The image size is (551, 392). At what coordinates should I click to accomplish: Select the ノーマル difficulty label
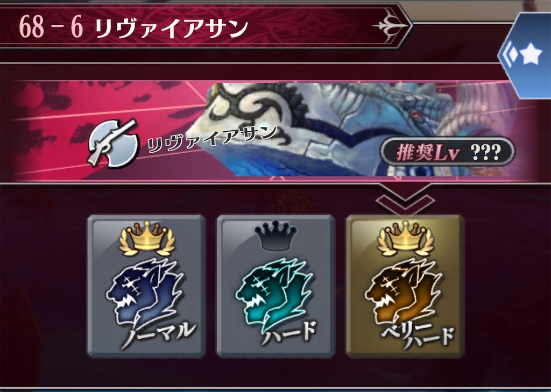[x=159, y=334]
